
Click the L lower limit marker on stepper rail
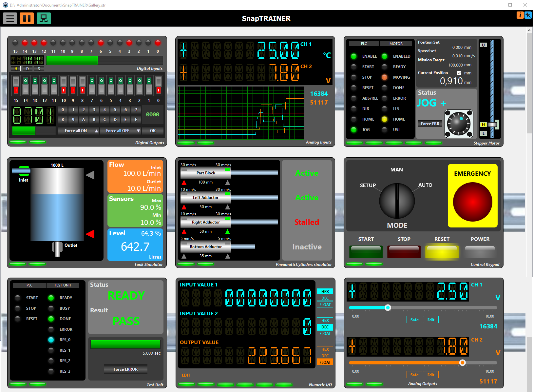484,133
